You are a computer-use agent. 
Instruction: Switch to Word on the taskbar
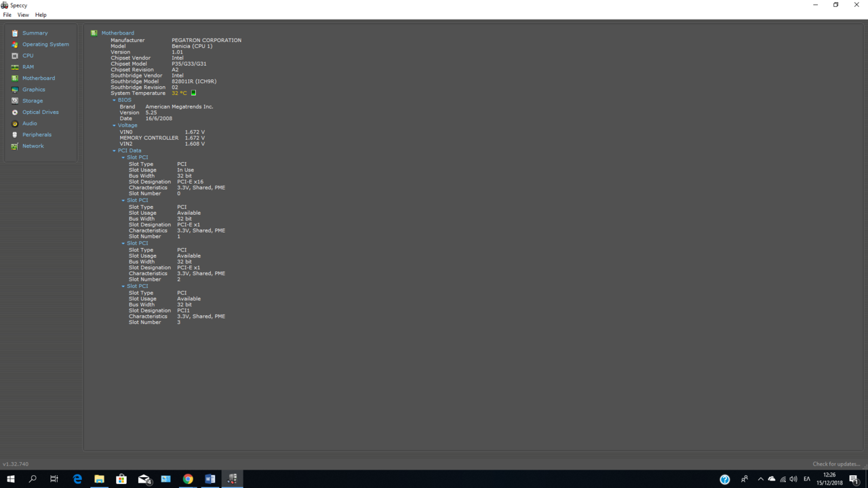pos(210,479)
